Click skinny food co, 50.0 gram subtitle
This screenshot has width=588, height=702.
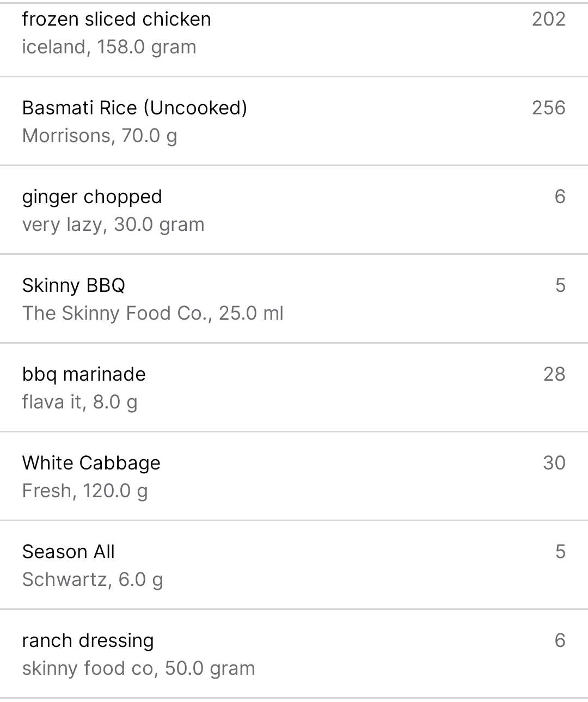point(138,668)
